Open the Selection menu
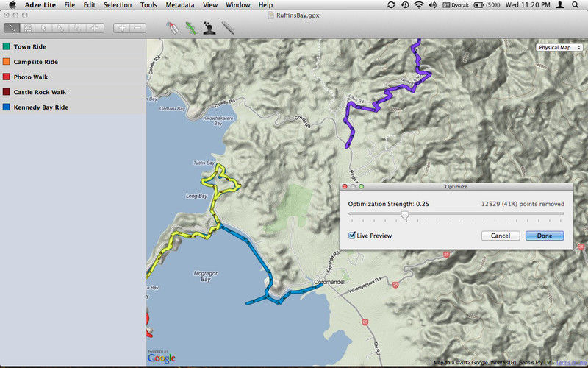The height and width of the screenshot is (368, 588). click(x=118, y=5)
